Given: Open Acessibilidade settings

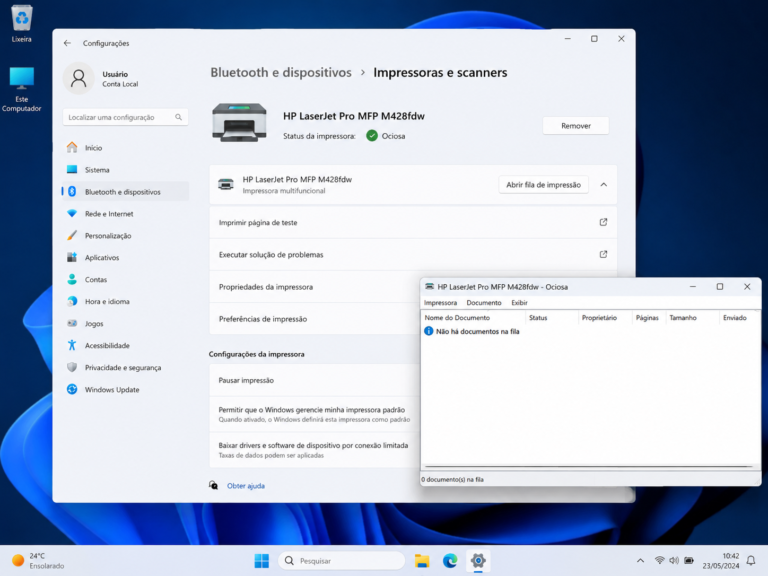Looking at the screenshot, I should click(125, 345).
